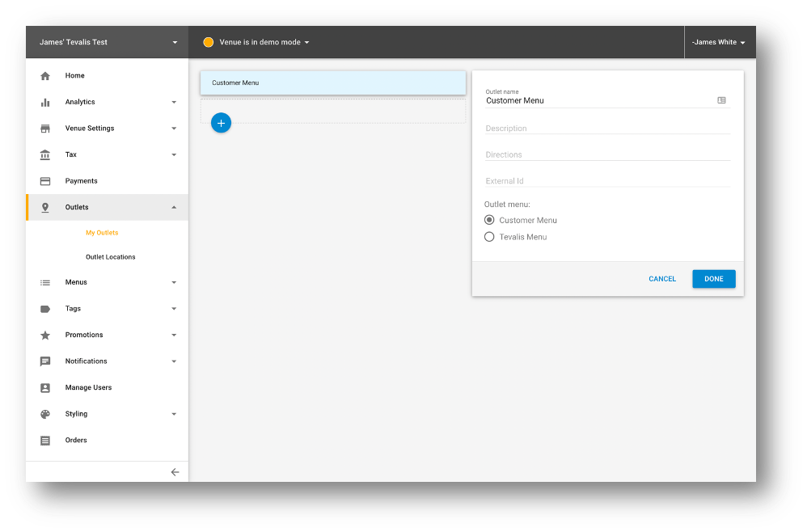
Task: Add a new outlet with the plus button
Action: [x=221, y=123]
